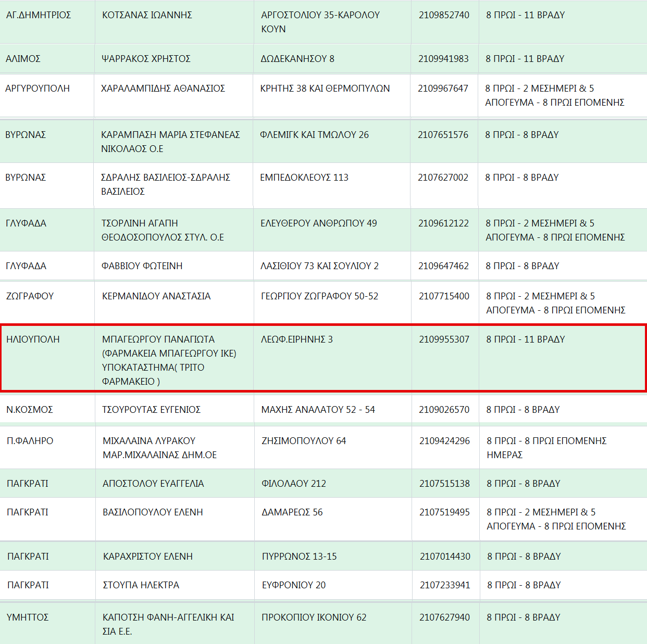Click address ΦΛΕΜΙΓΚ ΚΑΙ ΤΜΩΛΟΥ 26

tap(314, 135)
